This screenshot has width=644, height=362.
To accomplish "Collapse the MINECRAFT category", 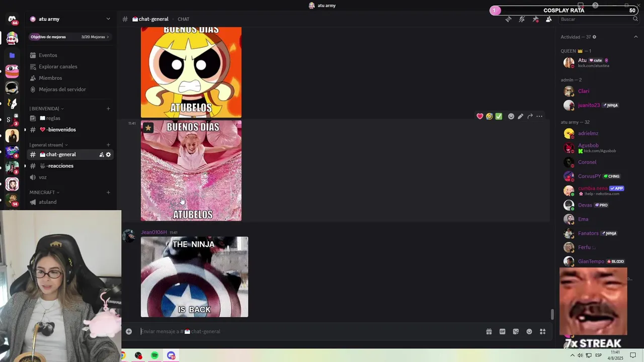I will (44, 193).
